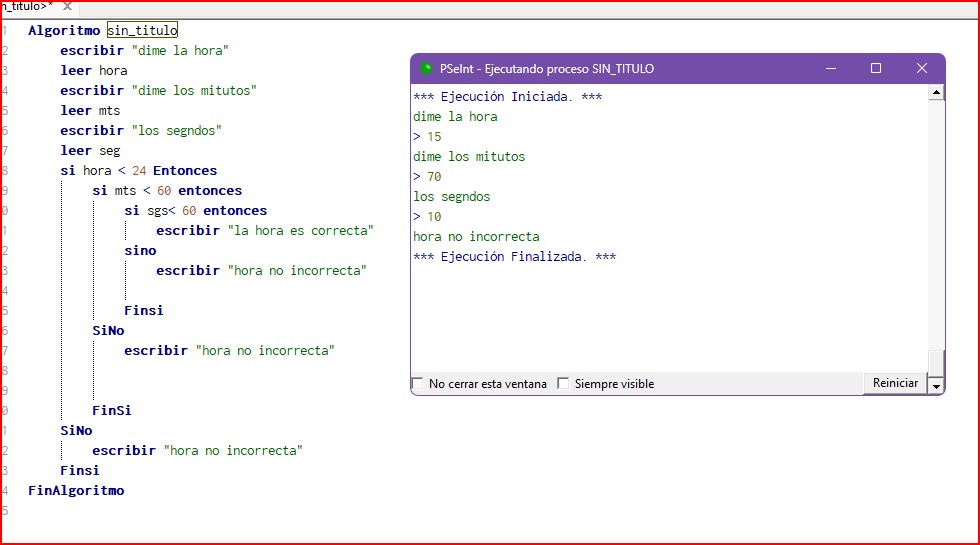Viewport: 980px width, 545px height.
Task: Click the 'si sgs< 60 entonces' code line
Action: [x=195, y=211]
